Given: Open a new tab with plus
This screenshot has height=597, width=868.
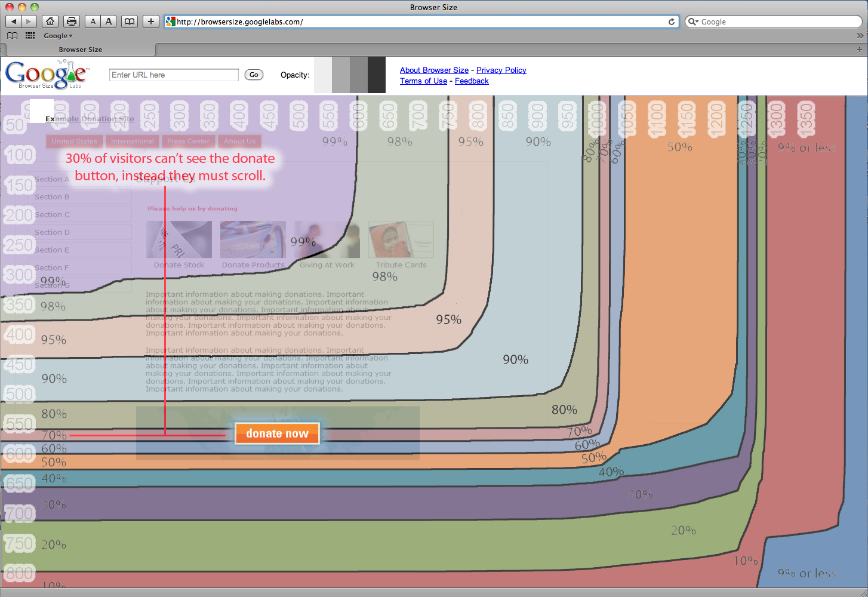Looking at the screenshot, I should [860, 50].
